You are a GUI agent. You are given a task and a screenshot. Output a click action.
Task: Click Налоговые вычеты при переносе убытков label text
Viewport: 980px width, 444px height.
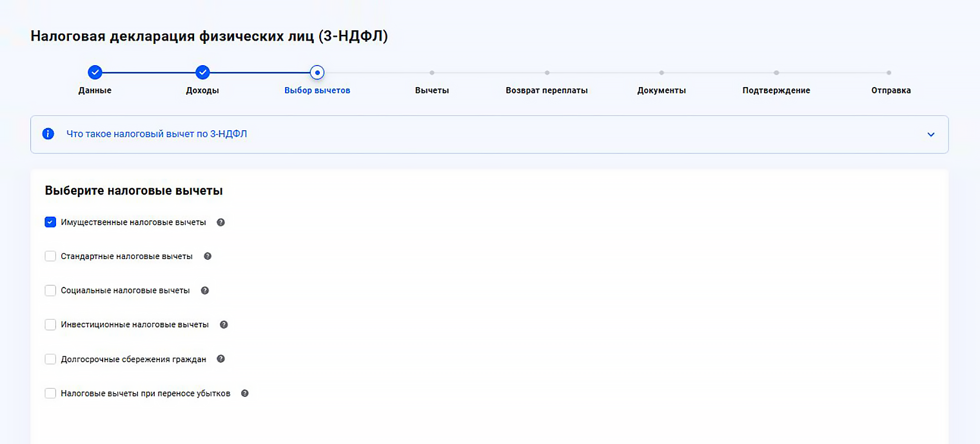tap(146, 393)
